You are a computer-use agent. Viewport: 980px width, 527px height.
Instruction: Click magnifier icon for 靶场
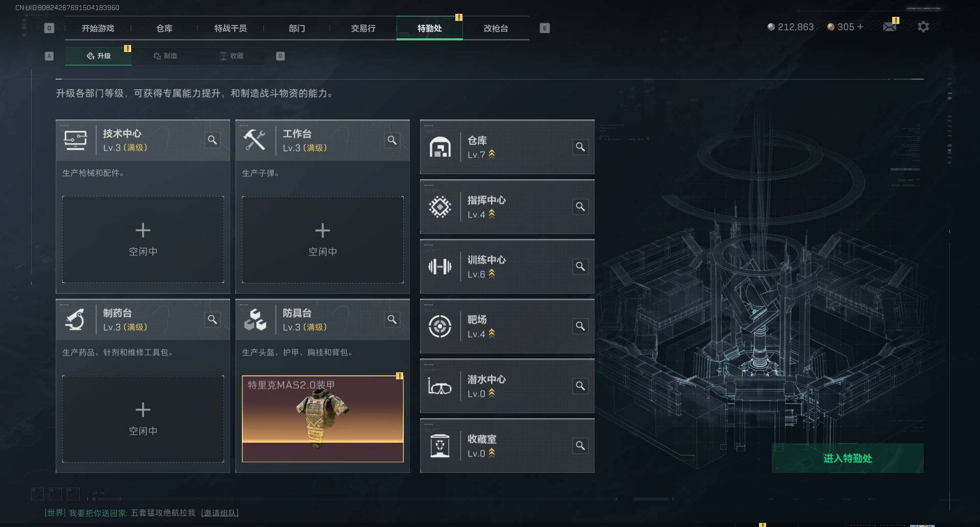(x=580, y=326)
